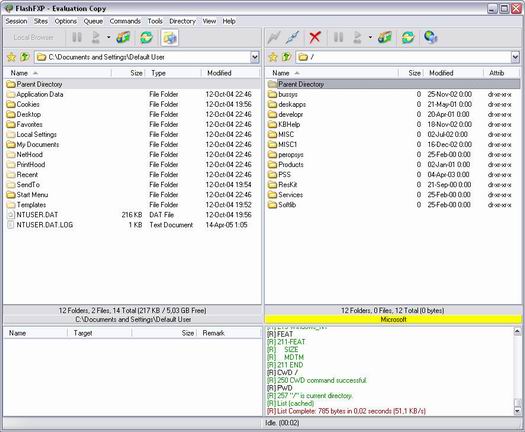Click the left pane abort transfer icon
Viewport: 525px width, 432px height.
click(x=123, y=38)
